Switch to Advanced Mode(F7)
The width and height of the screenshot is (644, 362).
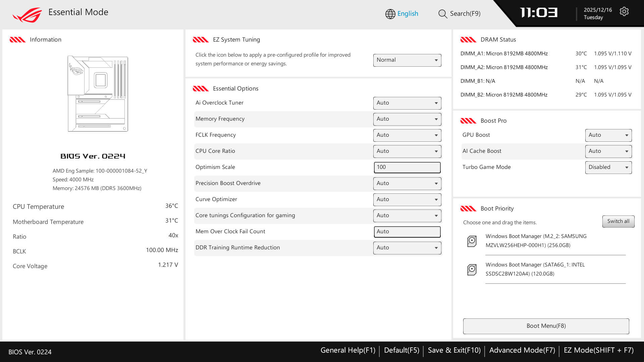pyautogui.click(x=522, y=350)
